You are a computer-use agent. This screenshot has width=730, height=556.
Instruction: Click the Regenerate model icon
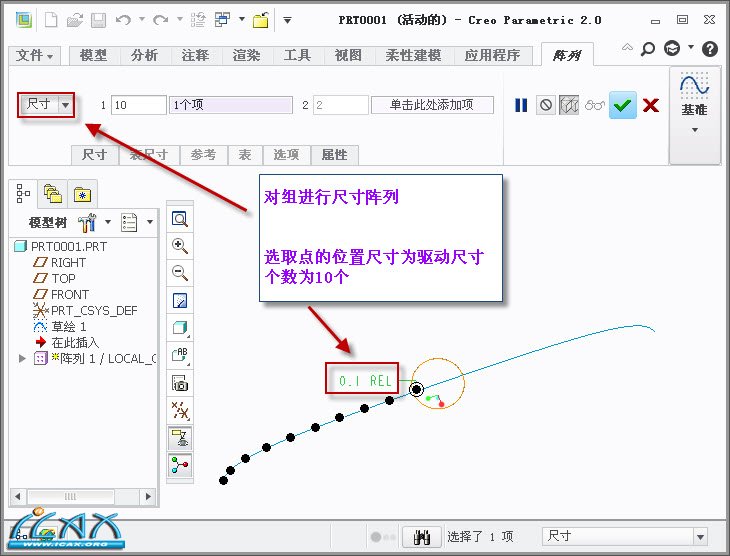click(198, 20)
